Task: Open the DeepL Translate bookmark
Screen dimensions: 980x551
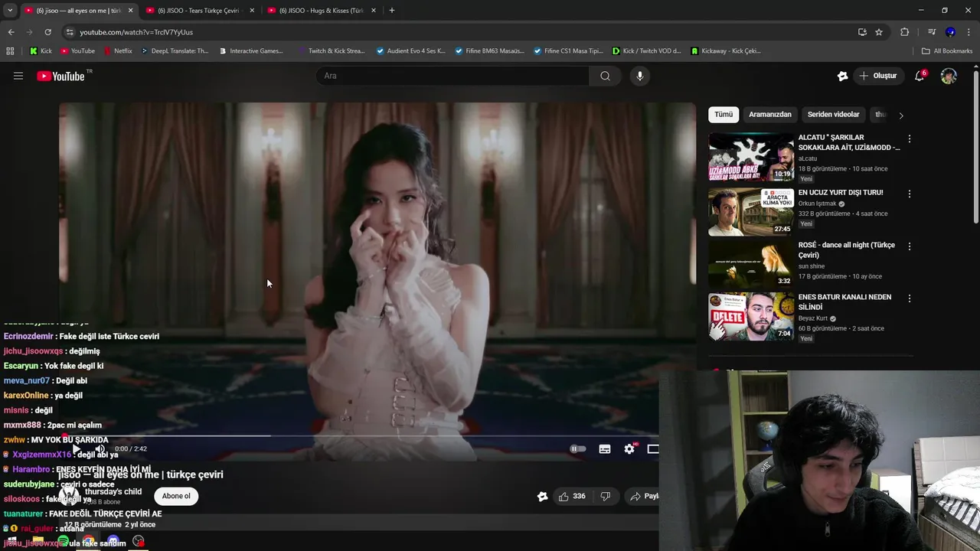Action: click(x=175, y=51)
